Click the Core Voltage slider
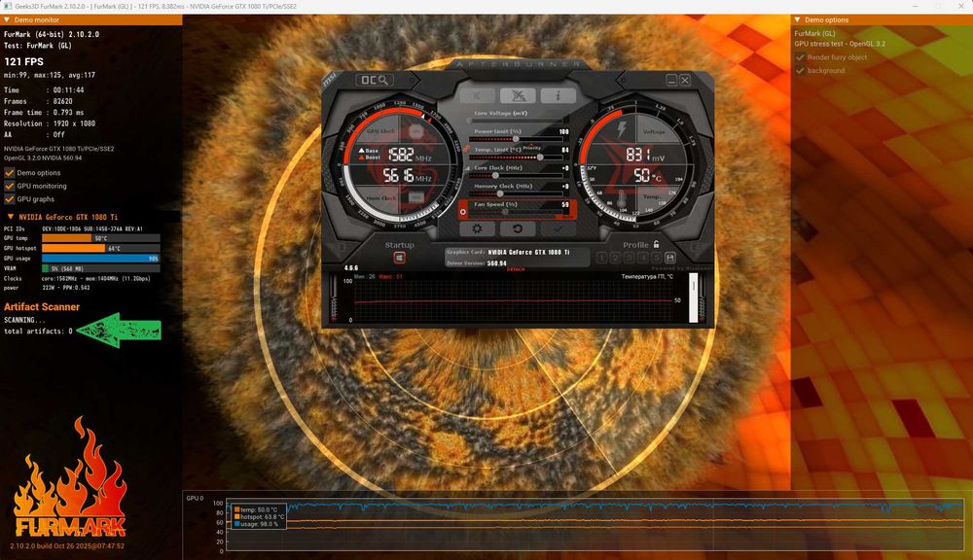The width and height of the screenshot is (973, 560). [x=517, y=121]
